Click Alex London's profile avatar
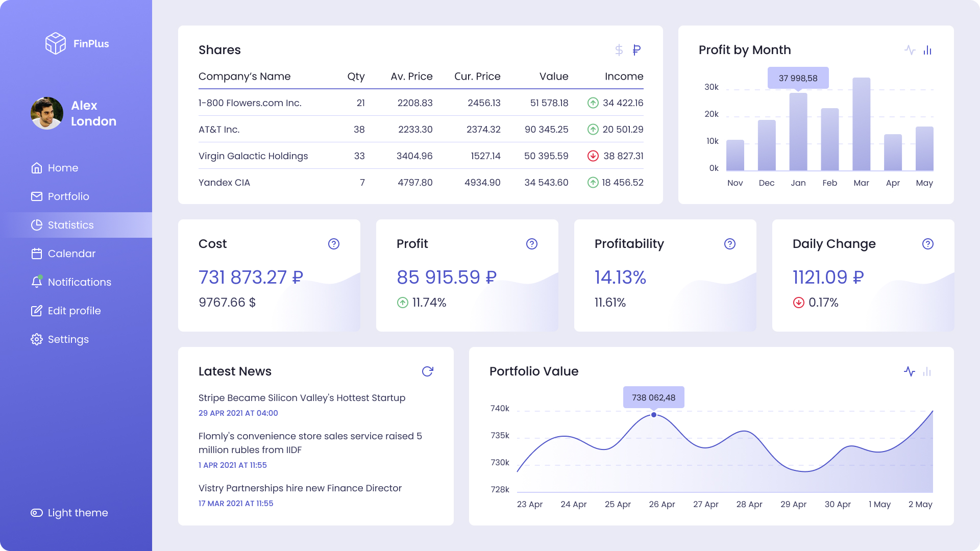This screenshot has width=980, height=551. pos(47,113)
